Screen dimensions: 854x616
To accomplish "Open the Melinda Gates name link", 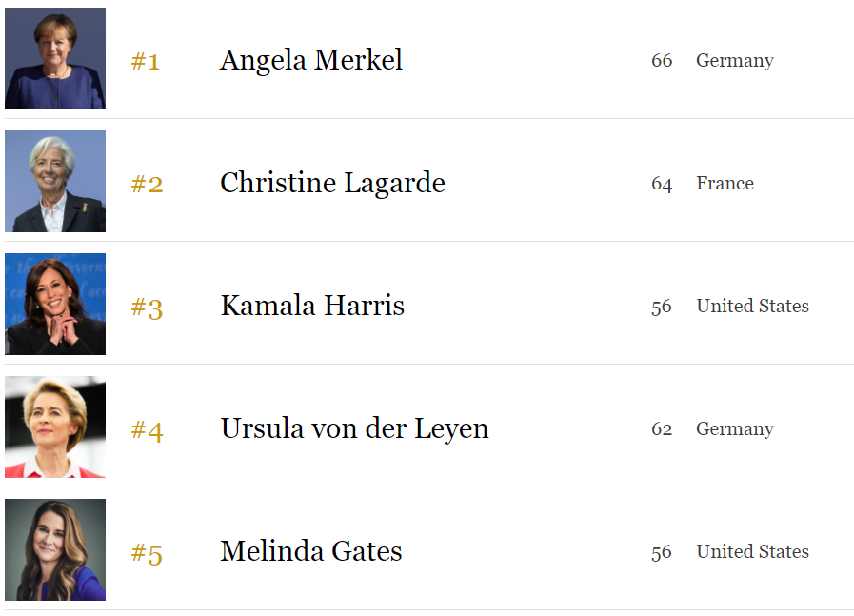I will pyautogui.click(x=311, y=551).
